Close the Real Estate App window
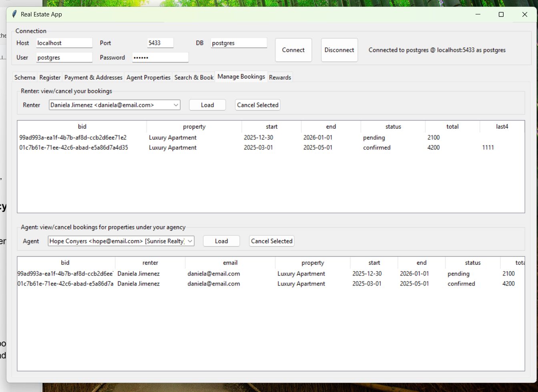538x392 pixels. point(525,14)
